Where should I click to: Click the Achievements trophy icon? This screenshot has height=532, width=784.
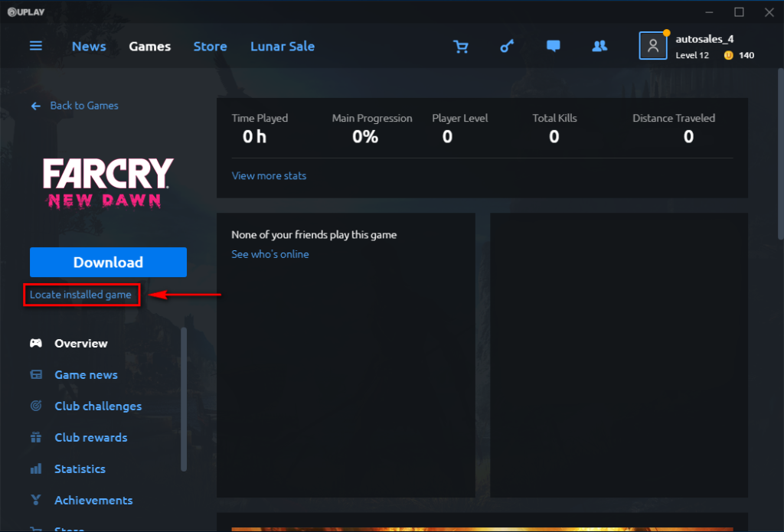(x=36, y=500)
